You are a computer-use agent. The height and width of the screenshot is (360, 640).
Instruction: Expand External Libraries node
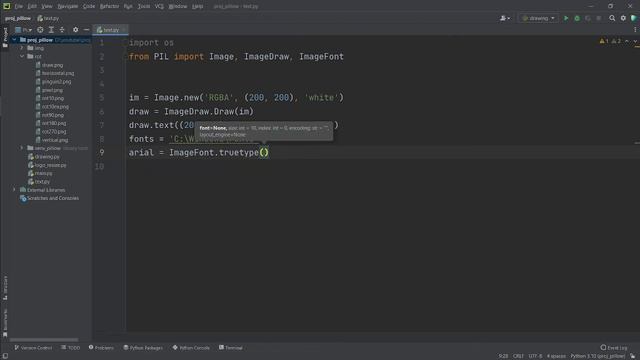click(14, 190)
